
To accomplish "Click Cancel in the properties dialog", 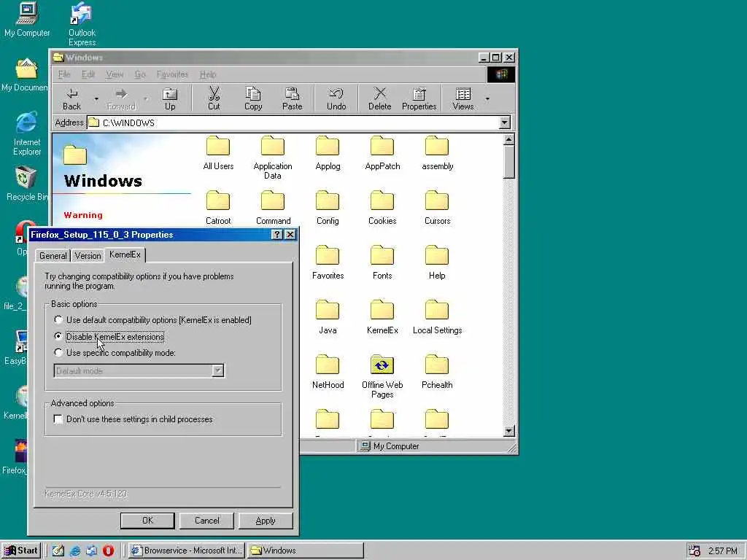I will click(206, 521).
